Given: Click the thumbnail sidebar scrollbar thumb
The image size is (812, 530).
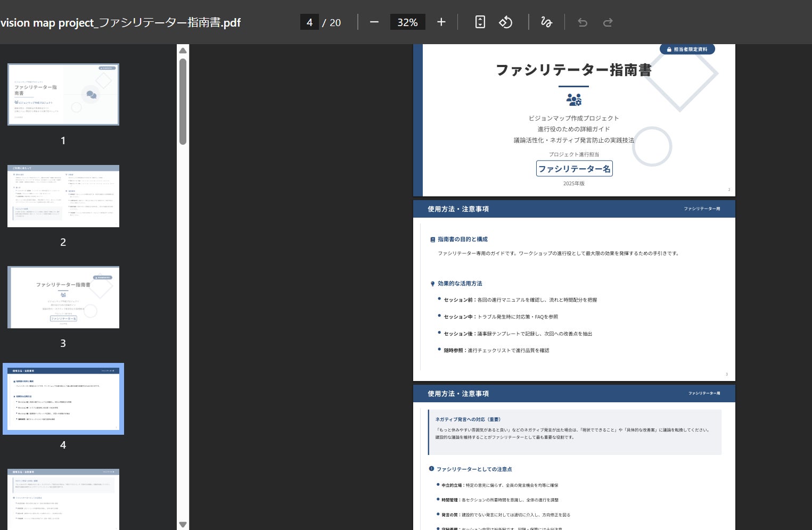Looking at the screenshot, I should click(x=183, y=101).
